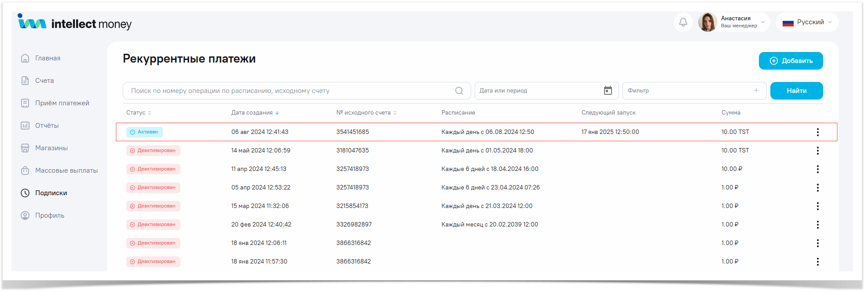
Task: Open three-dot menu for 20 фев 2024 payment
Action: pos(817,225)
